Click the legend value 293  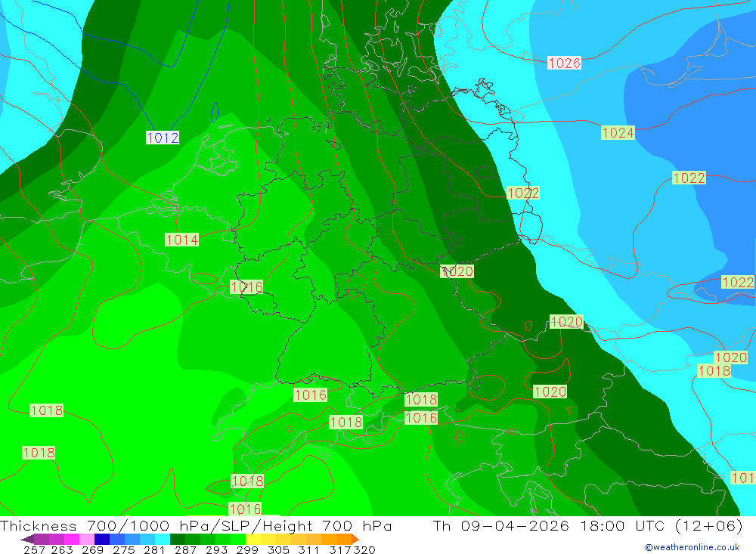pyautogui.click(x=215, y=549)
